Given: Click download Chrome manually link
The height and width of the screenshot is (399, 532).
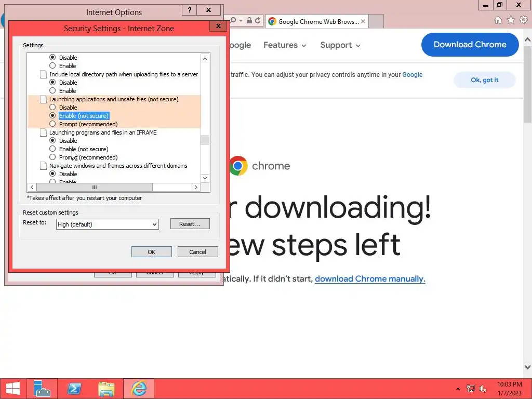Looking at the screenshot, I should pyautogui.click(x=370, y=279).
